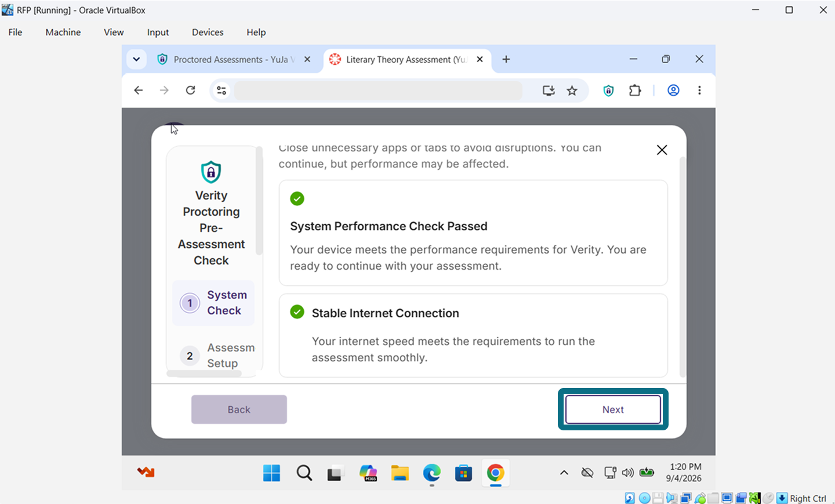Click the VirtualBox network status icon
This screenshot has width=835, height=504.
(x=685, y=498)
